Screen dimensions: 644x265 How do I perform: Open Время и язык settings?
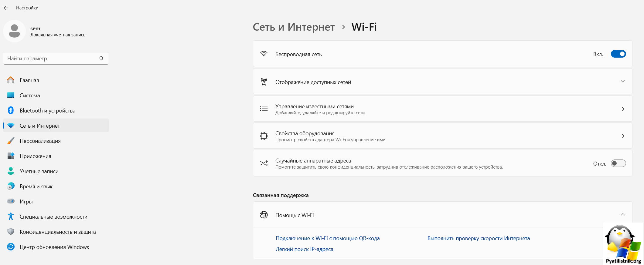[56, 186]
